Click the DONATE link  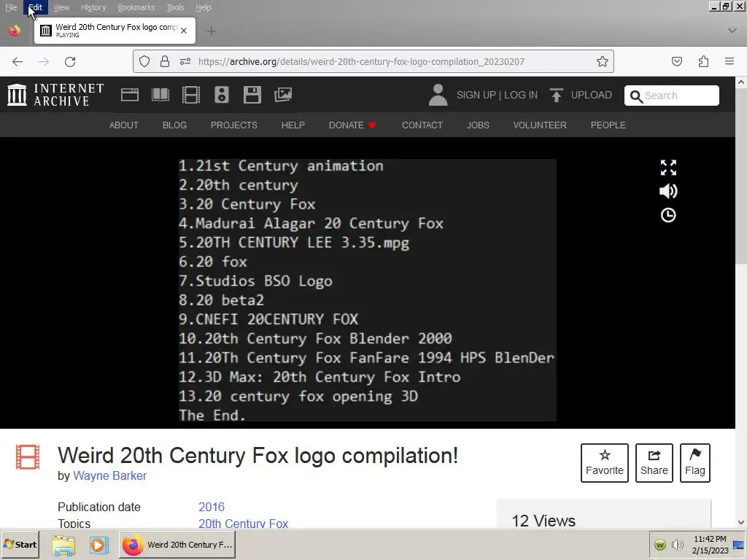(352, 125)
